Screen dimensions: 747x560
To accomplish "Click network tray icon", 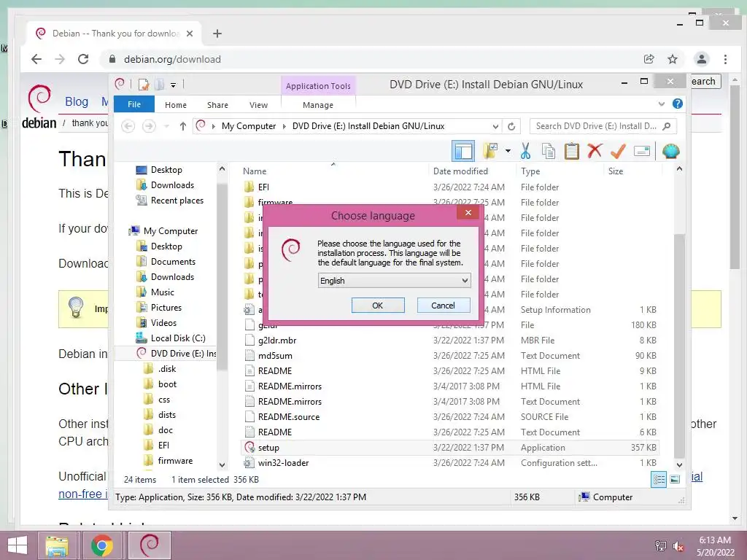I will coord(660,546).
